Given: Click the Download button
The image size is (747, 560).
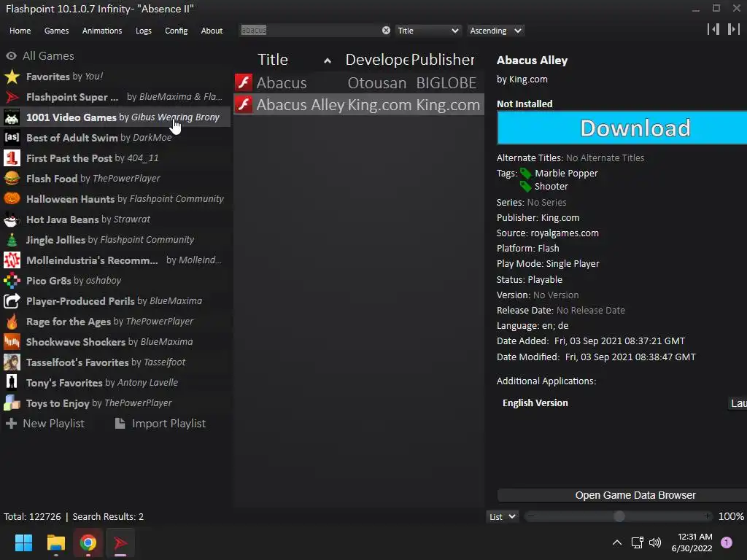Looking at the screenshot, I should [x=622, y=128].
